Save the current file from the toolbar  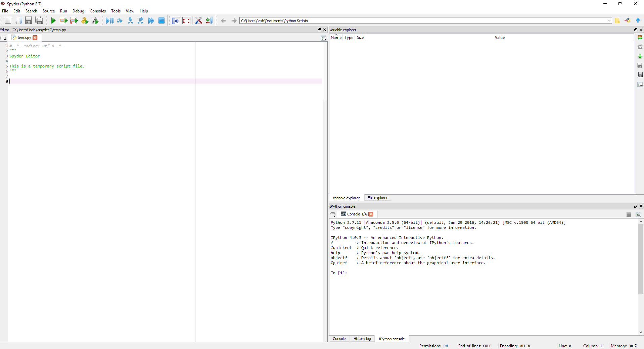tap(29, 20)
